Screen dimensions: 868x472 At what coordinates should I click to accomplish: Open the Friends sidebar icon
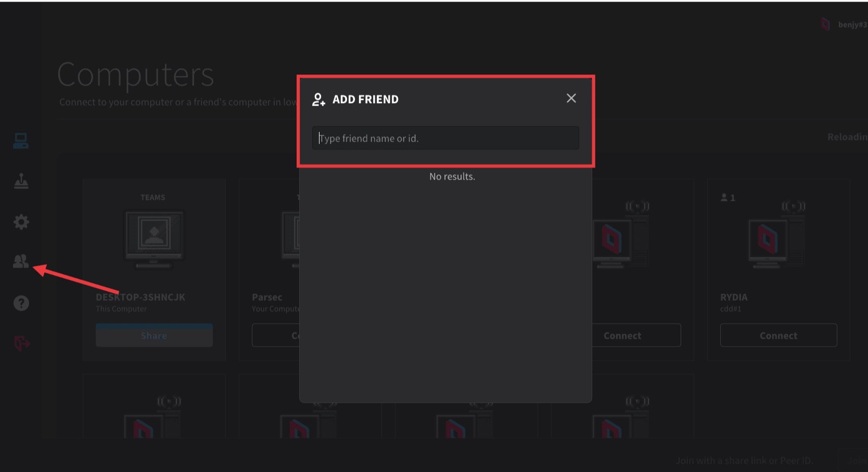(x=21, y=261)
